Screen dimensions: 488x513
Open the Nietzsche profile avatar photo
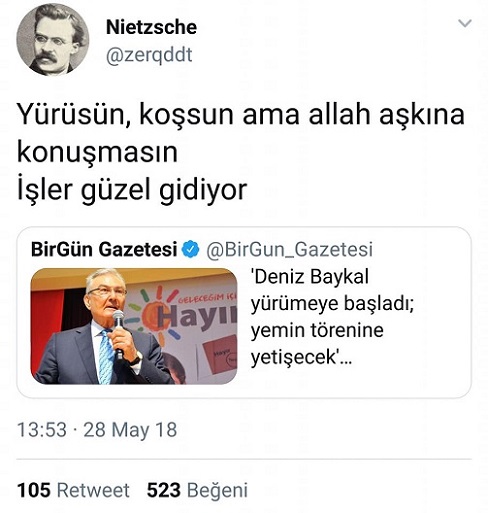(x=53, y=40)
